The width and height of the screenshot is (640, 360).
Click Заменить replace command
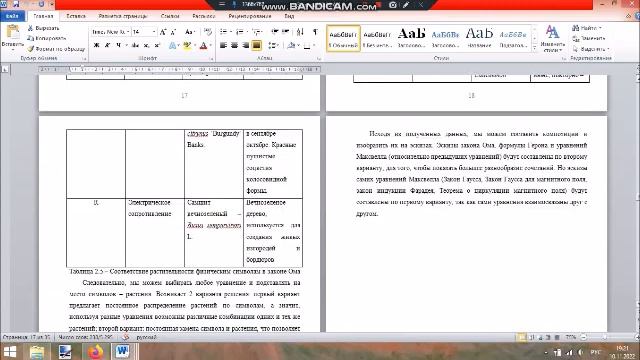point(588,38)
